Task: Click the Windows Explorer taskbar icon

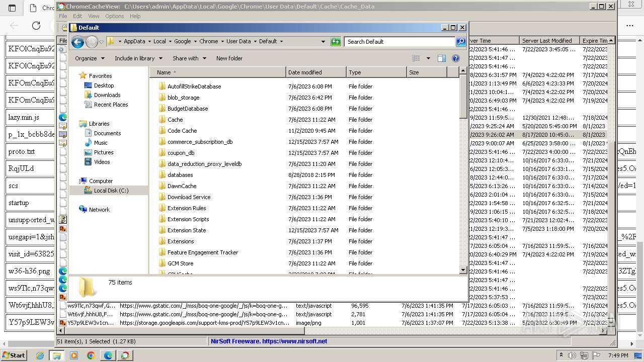Action: [57, 355]
